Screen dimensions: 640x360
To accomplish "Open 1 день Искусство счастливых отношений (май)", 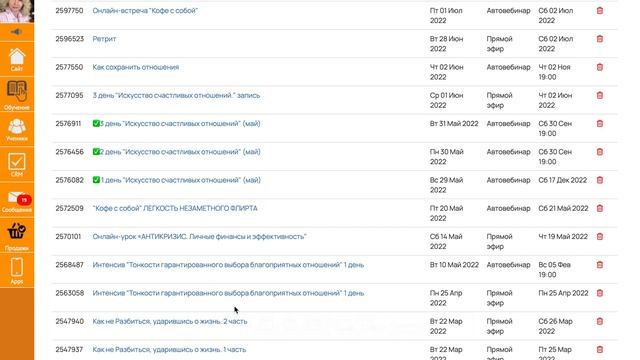I will click(x=177, y=180).
